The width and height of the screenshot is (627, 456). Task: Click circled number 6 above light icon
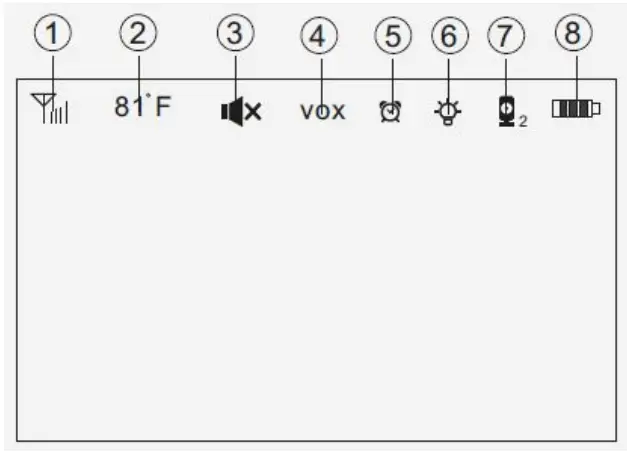coord(449,36)
